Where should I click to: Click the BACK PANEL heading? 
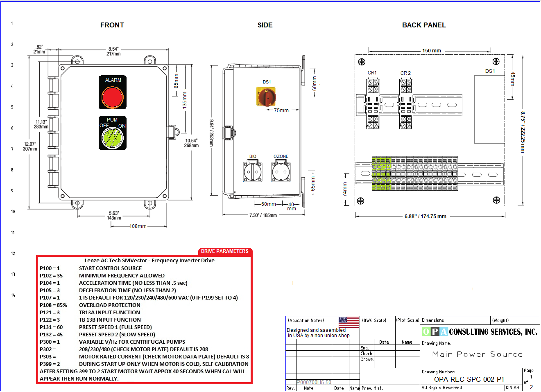pos(424,25)
